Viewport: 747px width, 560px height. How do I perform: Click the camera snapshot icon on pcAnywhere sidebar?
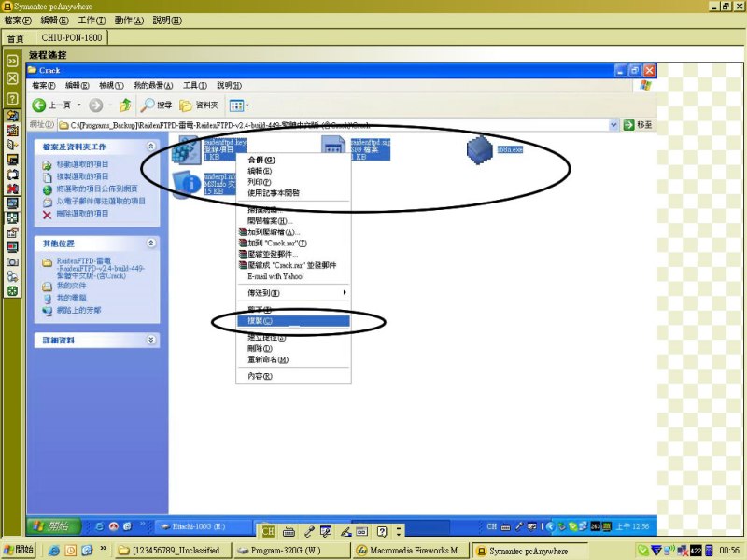[12, 262]
